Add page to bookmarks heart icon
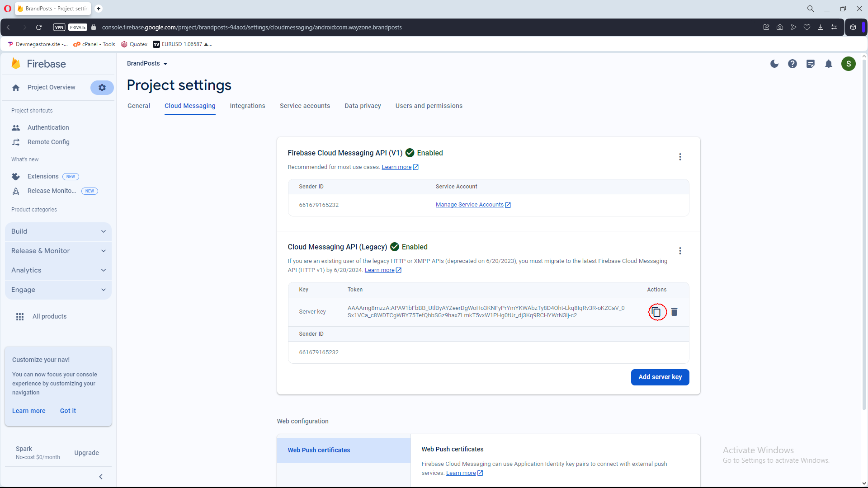This screenshot has width=868, height=488. (x=807, y=27)
